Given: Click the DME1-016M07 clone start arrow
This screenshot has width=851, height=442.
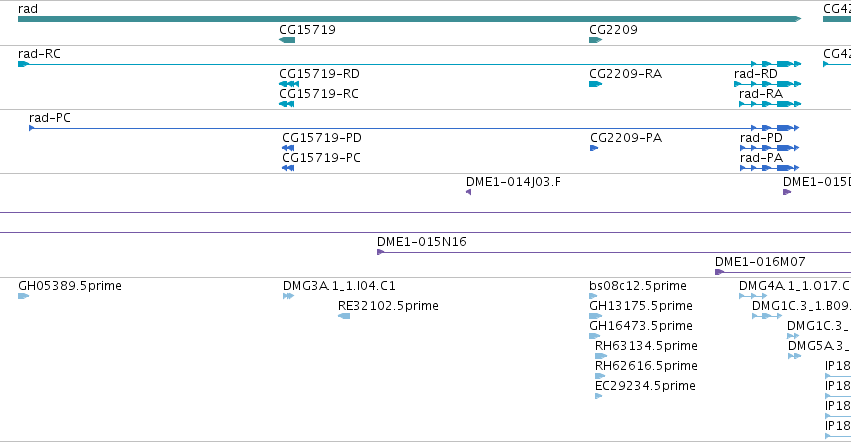Looking at the screenshot, I should 719,272.
